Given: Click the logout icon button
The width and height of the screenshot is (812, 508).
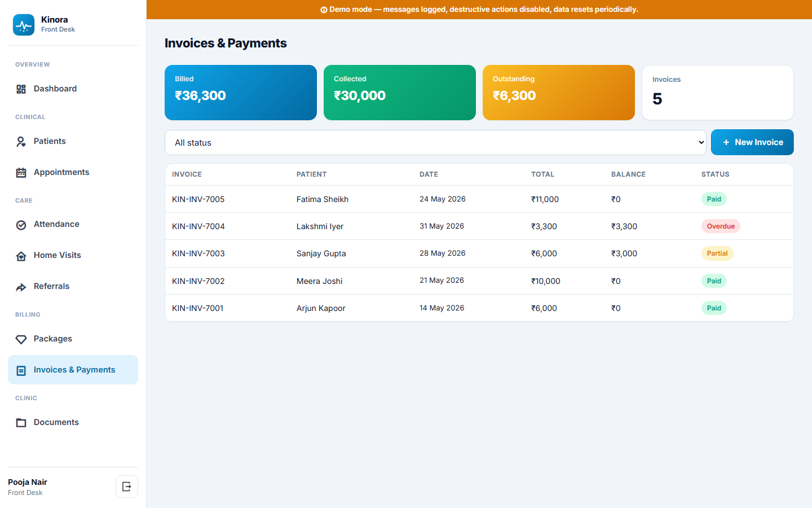Looking at the screenshot, I should coord(127,487).
